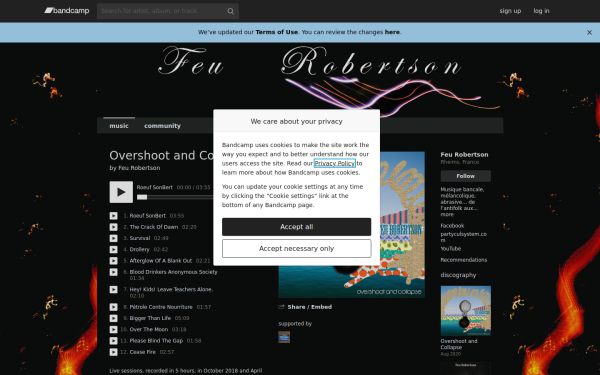Click the playback progress slider handle
This screenshot has height=375, width=600.
[142, 197]
